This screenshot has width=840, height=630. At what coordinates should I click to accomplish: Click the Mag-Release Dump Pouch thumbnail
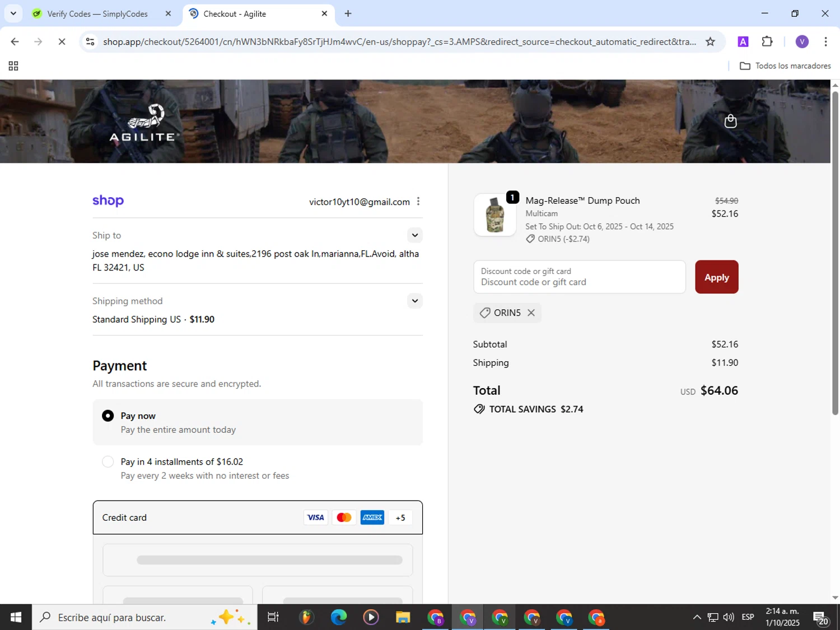494,215
